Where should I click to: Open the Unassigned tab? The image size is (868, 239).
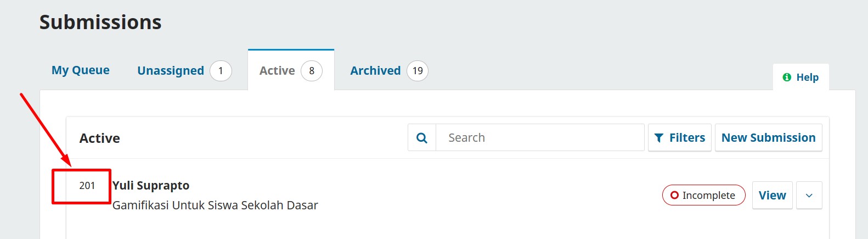(x=171, y=71)
